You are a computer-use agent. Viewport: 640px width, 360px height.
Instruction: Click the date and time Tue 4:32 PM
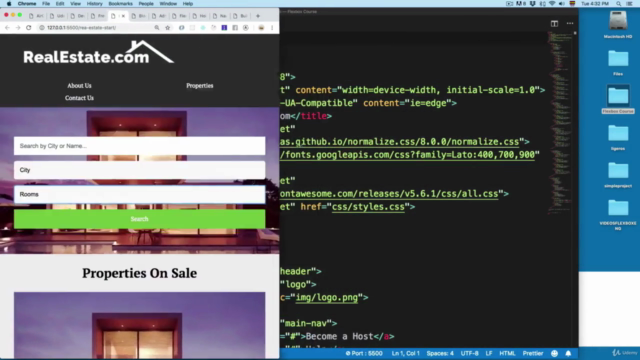point(595,4)
